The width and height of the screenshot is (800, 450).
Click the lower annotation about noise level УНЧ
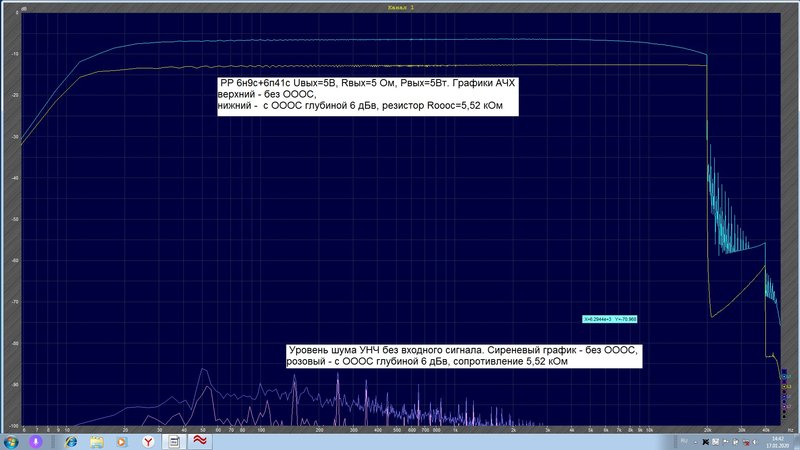pyautogui.click(x=464, y=356)
